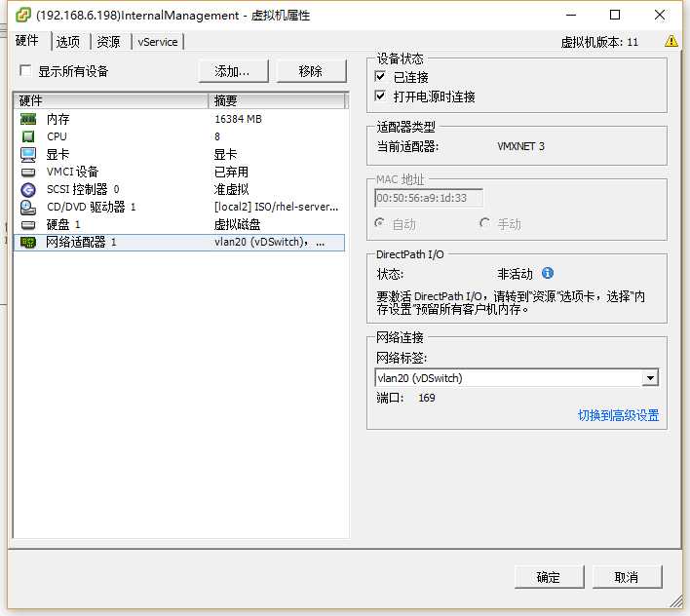This screenshot has height=616, width=690.
Task: Toggle 打开电源时连接 checkbox
Action: 380,96
